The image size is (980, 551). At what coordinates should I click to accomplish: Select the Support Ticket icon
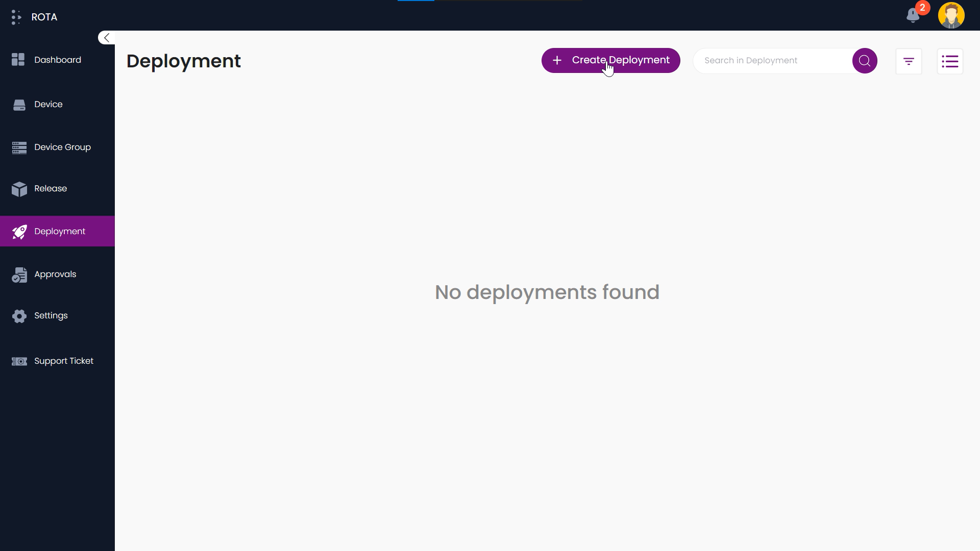click(x=19, y=361)
